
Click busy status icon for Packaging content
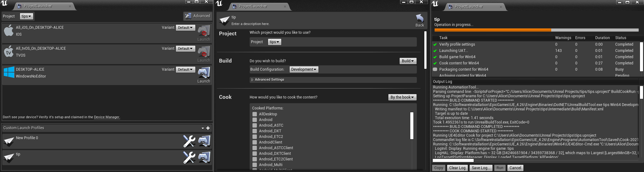click(435, 69)
